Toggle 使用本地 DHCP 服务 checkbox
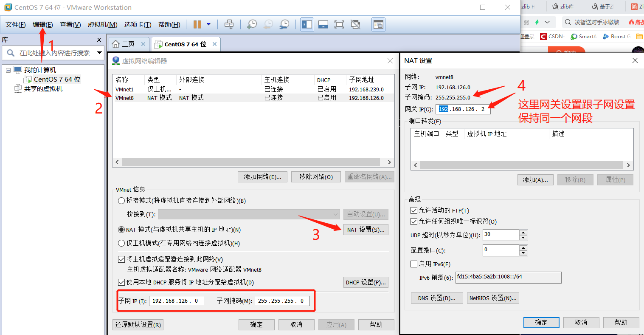The image size is (644, 335). coord(121,282)
